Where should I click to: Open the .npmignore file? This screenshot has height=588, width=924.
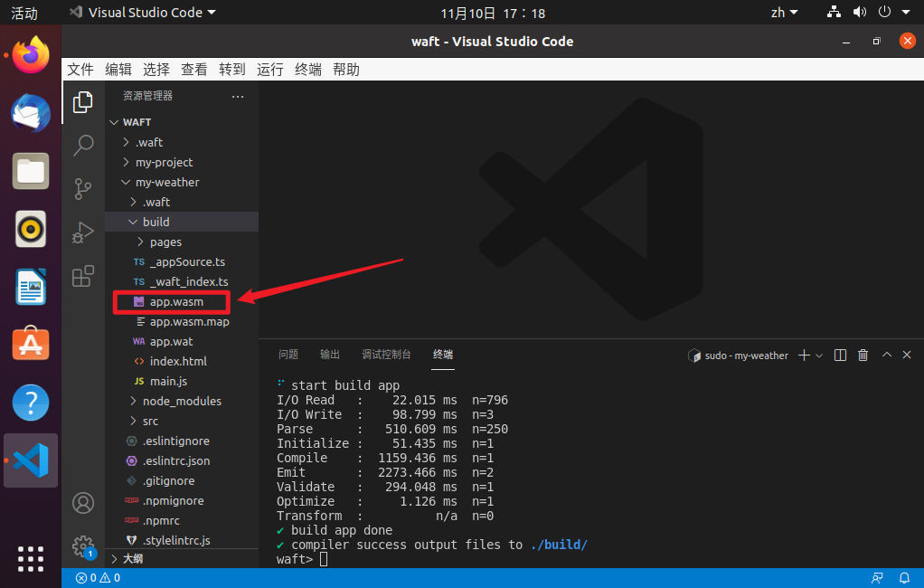pyautogui.click(x=182, y=501)
